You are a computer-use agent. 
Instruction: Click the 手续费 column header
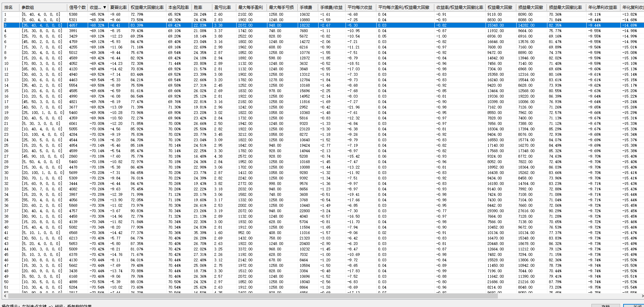point(306,7)
